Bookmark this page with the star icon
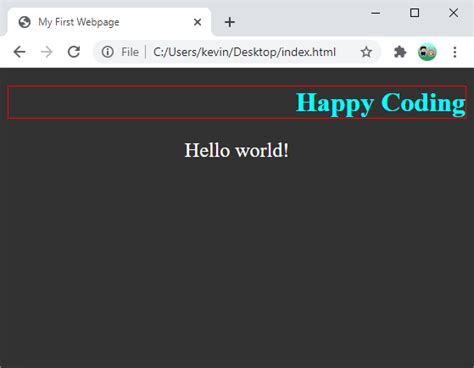This screenshot has height=368, width=474. (366, 52)
